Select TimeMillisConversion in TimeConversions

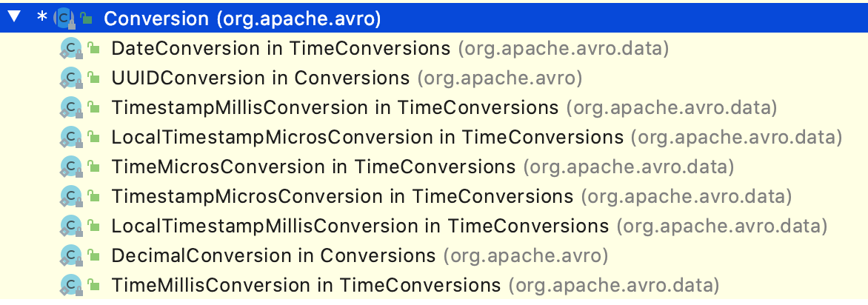306,285
